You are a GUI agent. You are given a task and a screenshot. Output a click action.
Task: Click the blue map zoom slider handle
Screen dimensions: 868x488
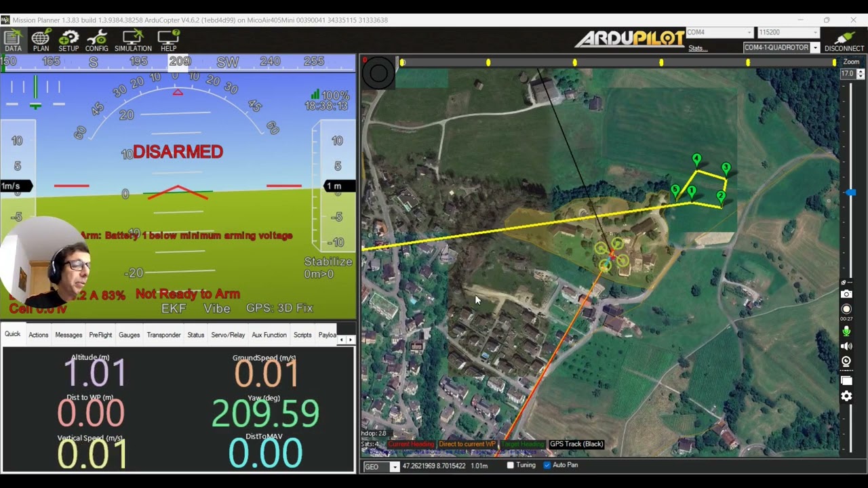(850, 193)
